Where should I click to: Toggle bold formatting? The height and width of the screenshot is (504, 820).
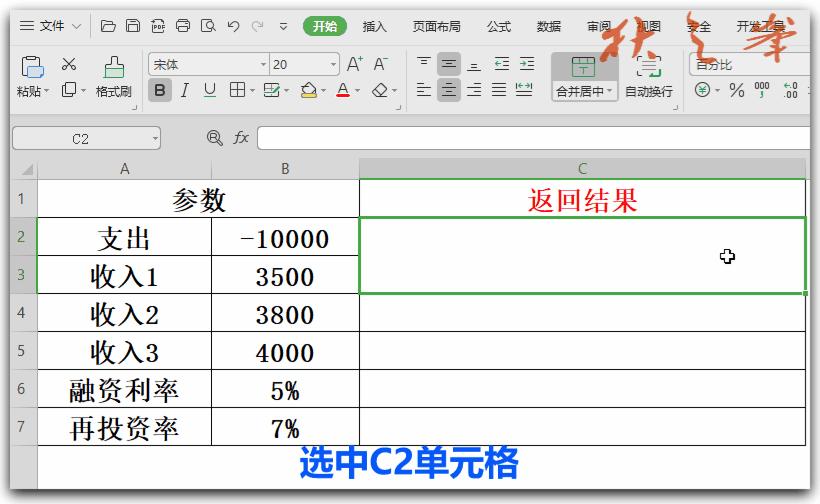pyautogui.click(x=160, y=90)
